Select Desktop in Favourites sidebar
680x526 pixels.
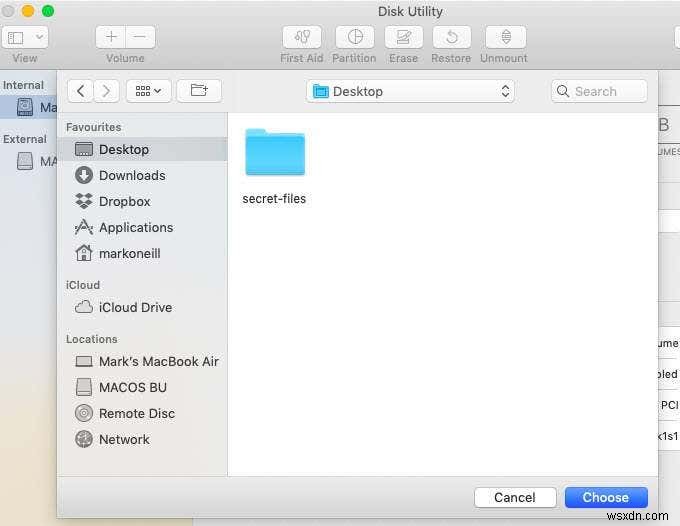[x=142, y=150]
